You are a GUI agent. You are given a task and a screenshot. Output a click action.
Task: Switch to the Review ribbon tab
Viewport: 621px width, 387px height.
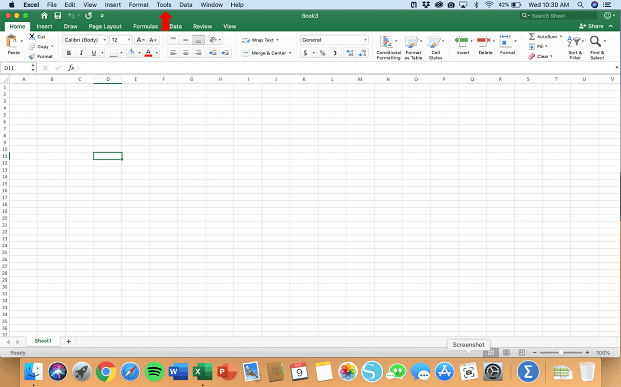click(202, 26)
